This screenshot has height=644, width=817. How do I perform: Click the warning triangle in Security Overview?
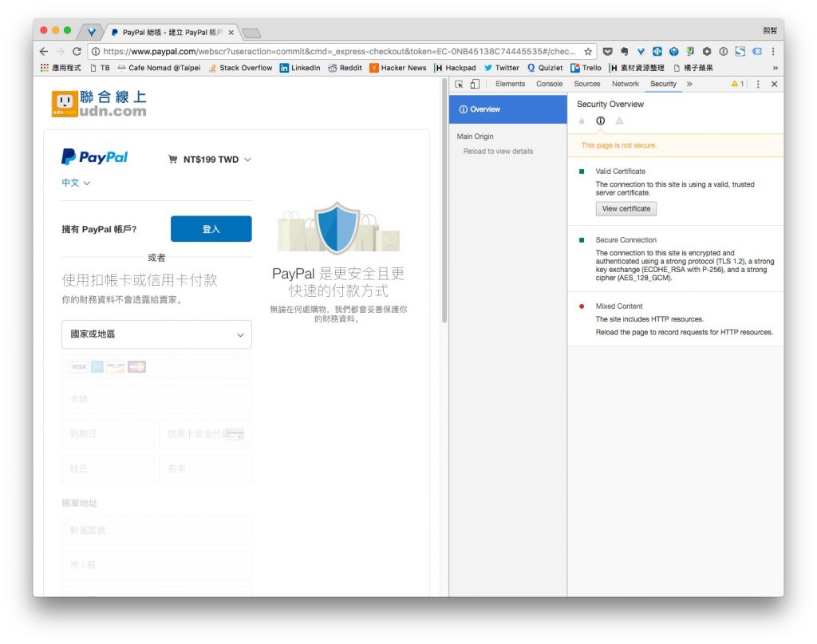619,121
